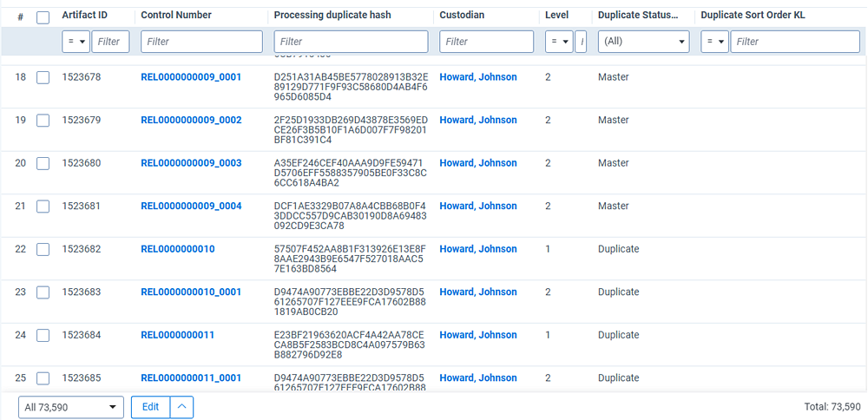Check the box for row 21
The image size is (868, 420).
(43, 207)
